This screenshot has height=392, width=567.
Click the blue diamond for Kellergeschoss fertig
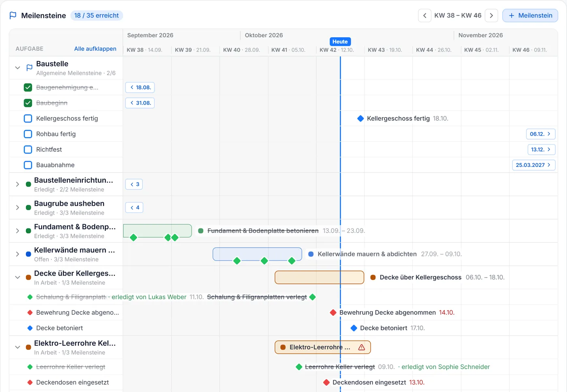click(360, 118)
